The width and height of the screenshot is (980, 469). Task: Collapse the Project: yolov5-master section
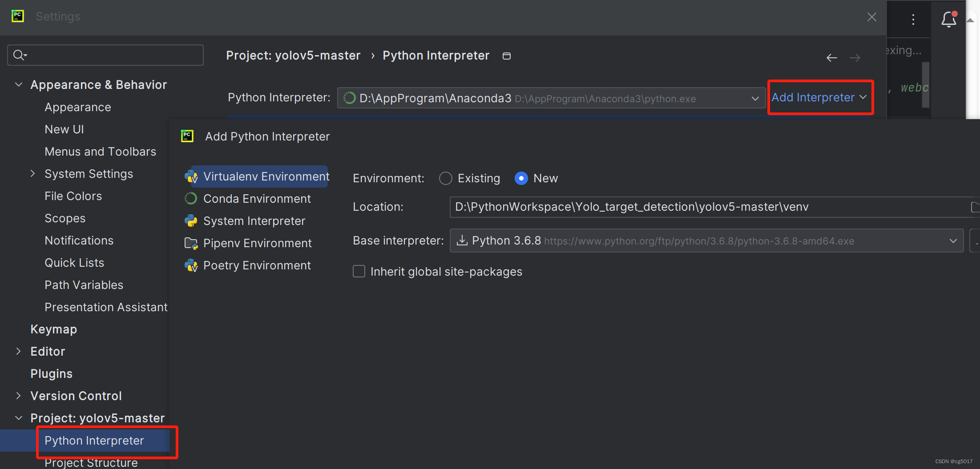(x=19, y=418)
